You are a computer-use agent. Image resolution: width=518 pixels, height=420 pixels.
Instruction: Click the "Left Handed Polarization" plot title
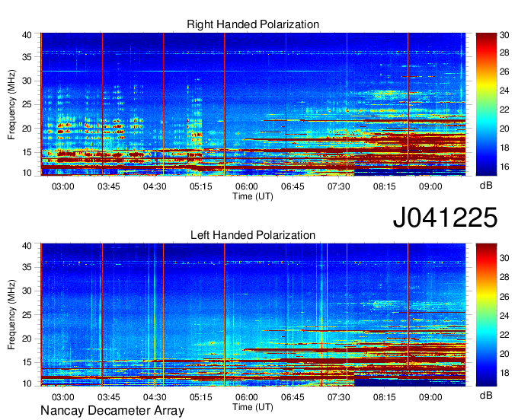coord(253,235)
